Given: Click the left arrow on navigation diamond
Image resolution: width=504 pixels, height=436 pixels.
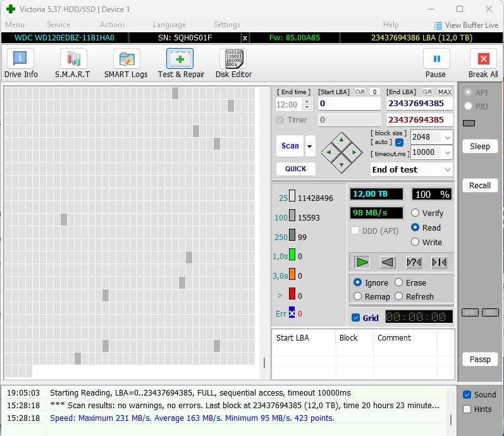Looking at the screenshot, I should click(x=329, y=152).
